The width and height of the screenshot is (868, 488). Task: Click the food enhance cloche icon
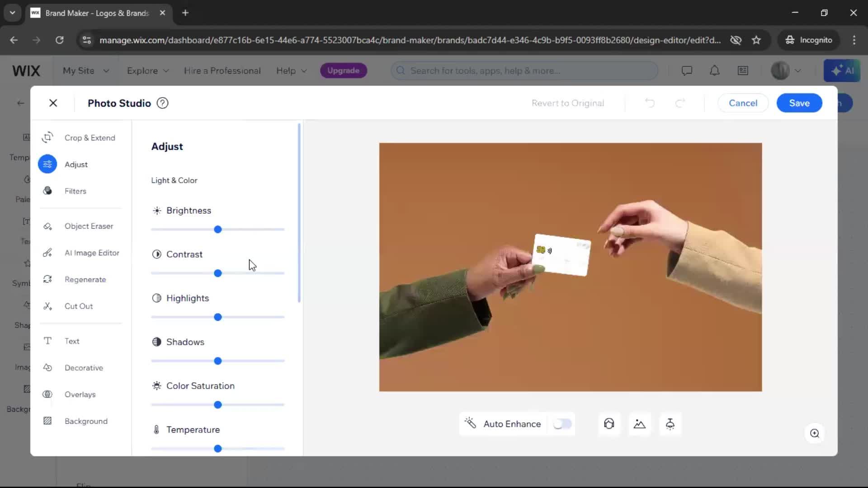(x=670, y=424)
